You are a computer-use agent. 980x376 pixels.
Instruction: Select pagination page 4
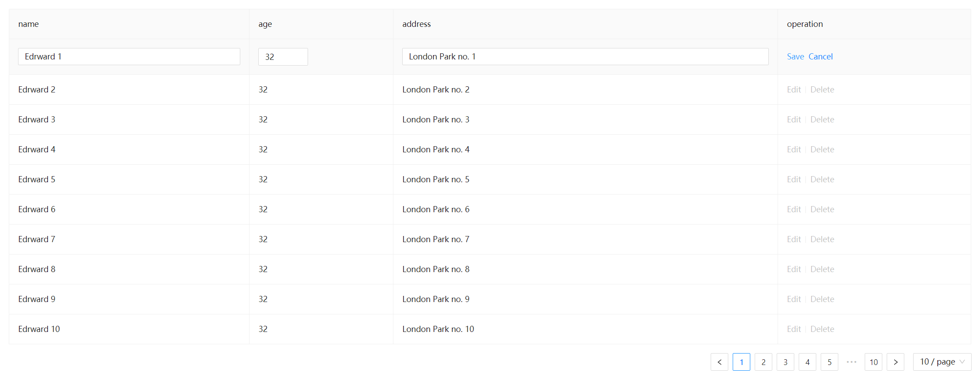pos(807,362)
